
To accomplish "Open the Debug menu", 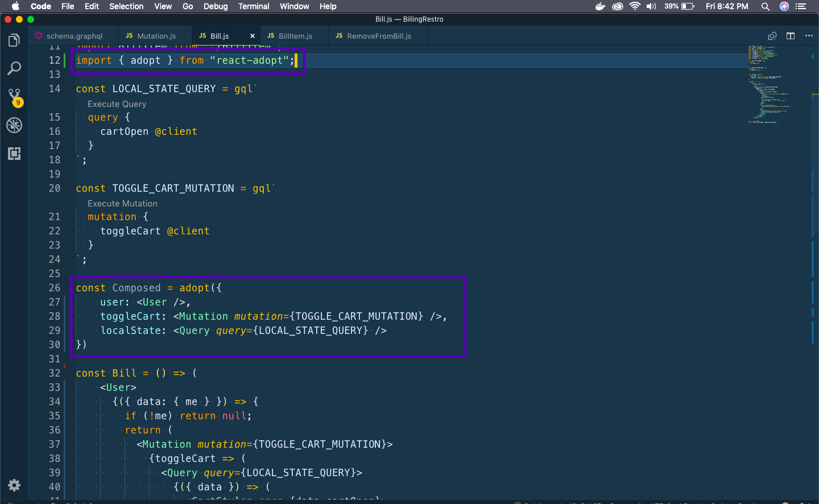I will pos(216,6).
